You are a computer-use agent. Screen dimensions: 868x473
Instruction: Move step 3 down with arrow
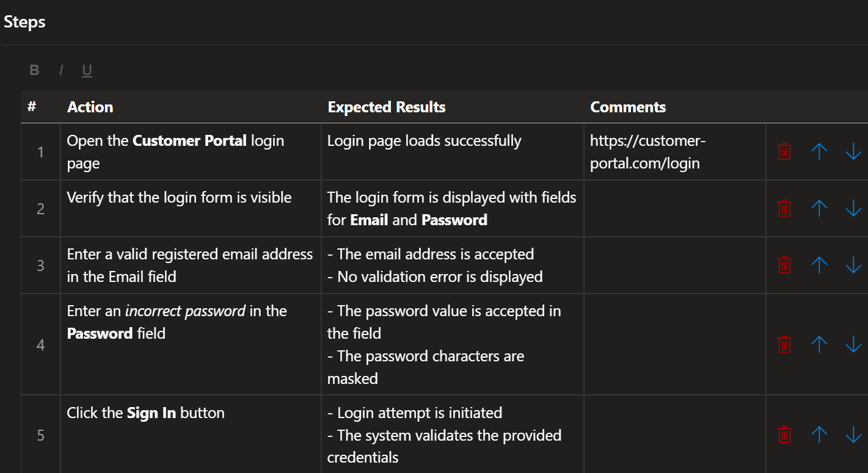(x=853, y=265)
